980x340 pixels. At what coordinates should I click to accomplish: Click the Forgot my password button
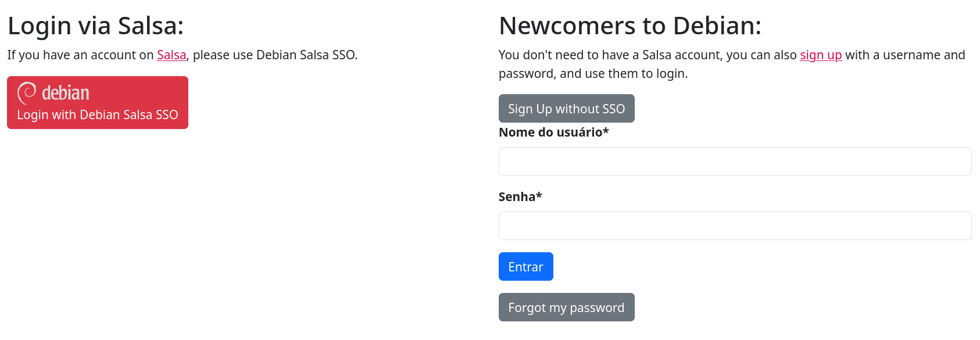pyautogui.click(x=567, y=307)
